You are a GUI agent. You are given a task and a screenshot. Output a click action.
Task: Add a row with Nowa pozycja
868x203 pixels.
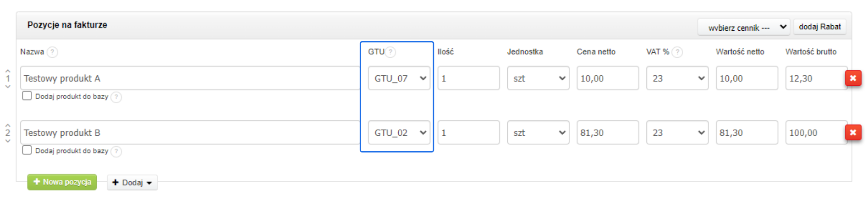62,182
